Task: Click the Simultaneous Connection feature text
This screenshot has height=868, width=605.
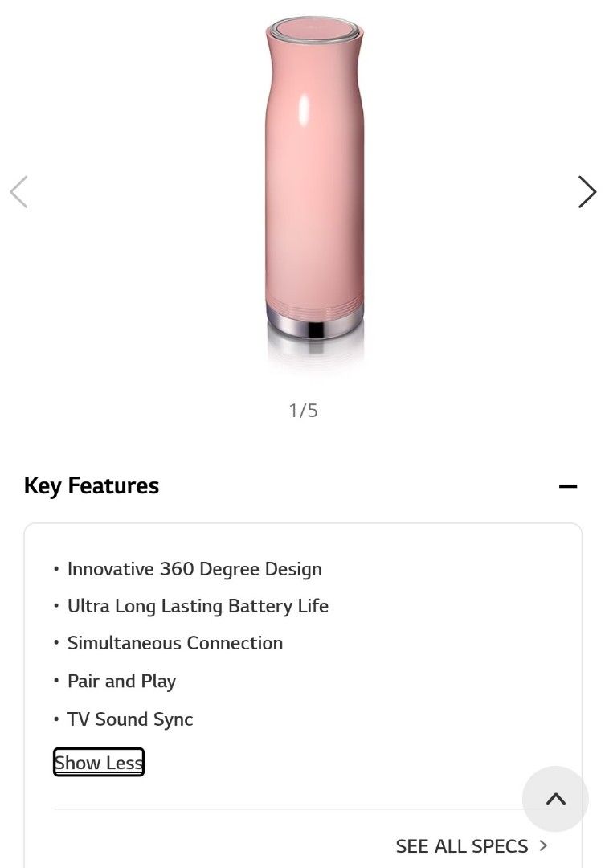Action: click(x=175, y=643)
